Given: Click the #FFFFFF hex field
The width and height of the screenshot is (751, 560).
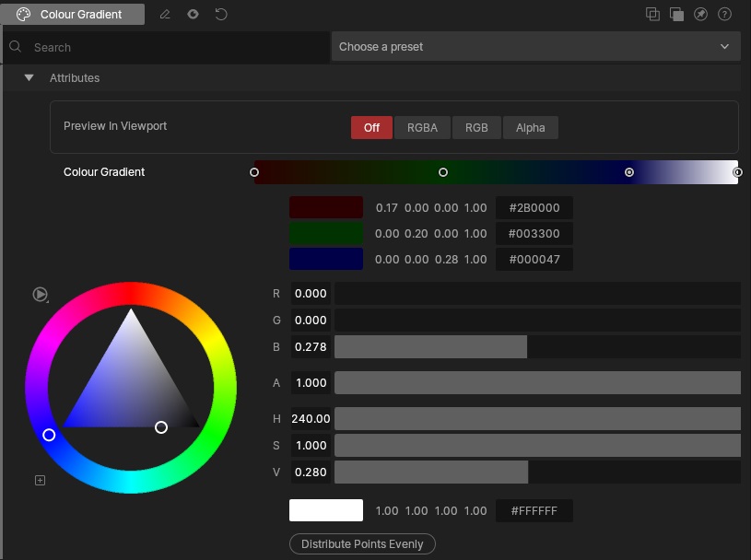Looking at the screenshot, I should 534,510.
